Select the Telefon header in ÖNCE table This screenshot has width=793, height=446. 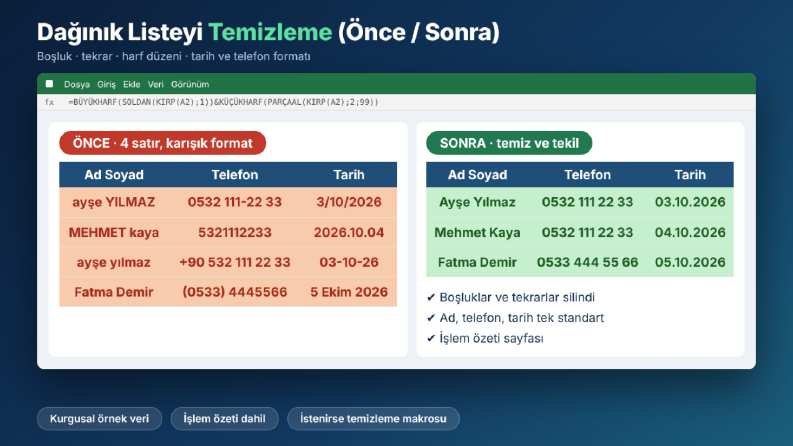(235, 175)
